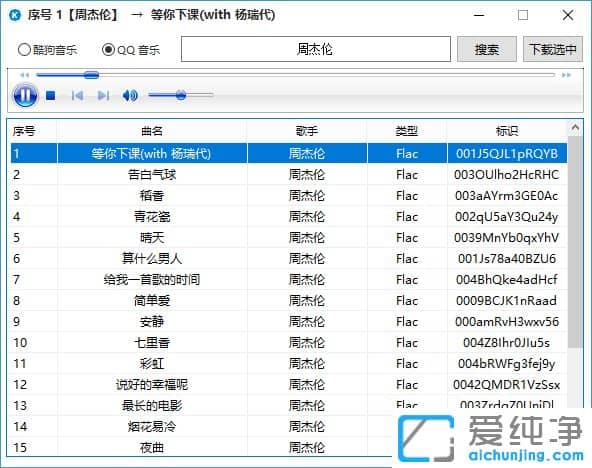
Task: Select song 给我一首歌的时间
Action: pyautogui.click(x=152, y=280)
